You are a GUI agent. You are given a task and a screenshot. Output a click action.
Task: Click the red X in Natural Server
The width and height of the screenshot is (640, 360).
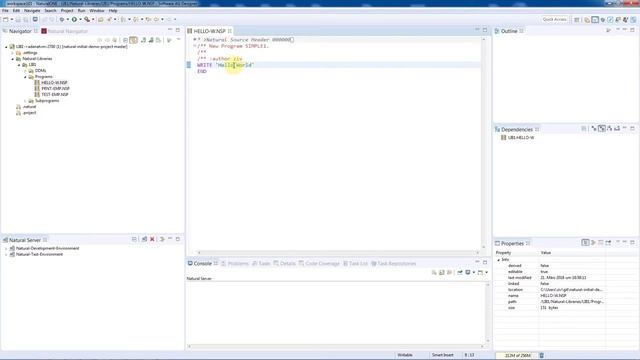pyautogui.click(x=152, y=239)
